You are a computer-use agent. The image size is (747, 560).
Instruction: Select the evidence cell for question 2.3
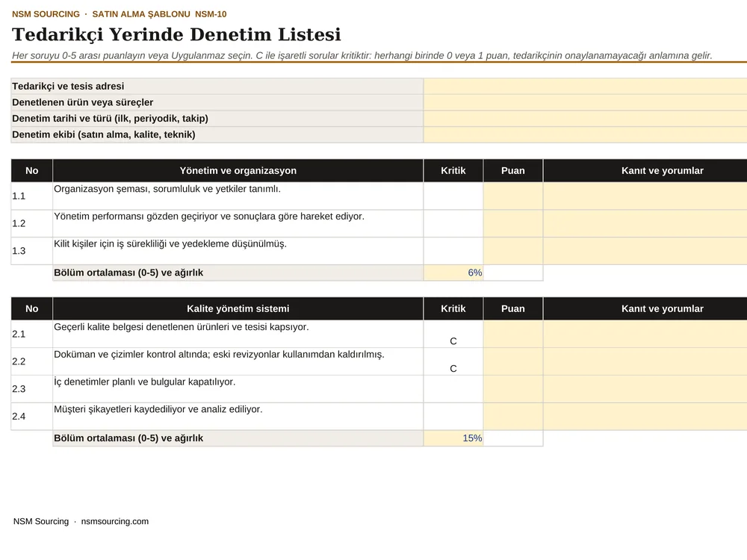[645, 389]
